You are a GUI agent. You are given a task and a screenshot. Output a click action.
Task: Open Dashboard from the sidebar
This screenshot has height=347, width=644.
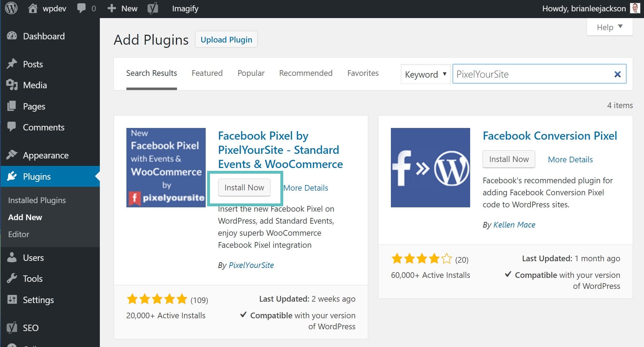[44, 36]
